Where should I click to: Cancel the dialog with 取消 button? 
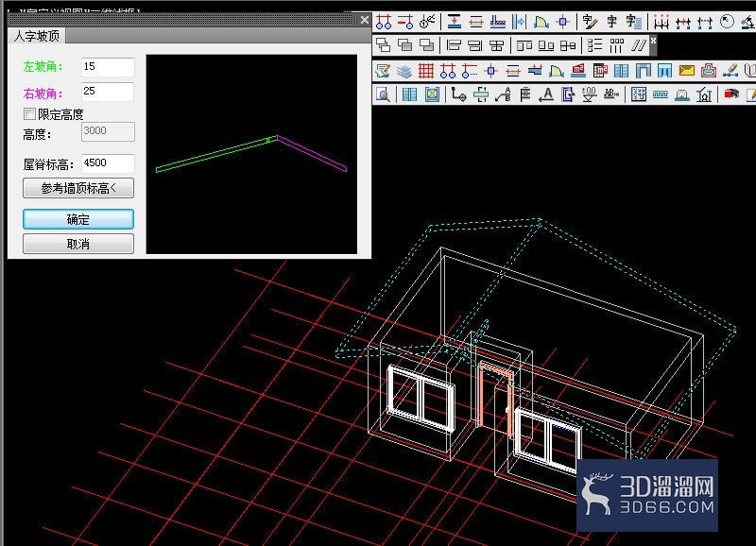[x=78, y=244]
